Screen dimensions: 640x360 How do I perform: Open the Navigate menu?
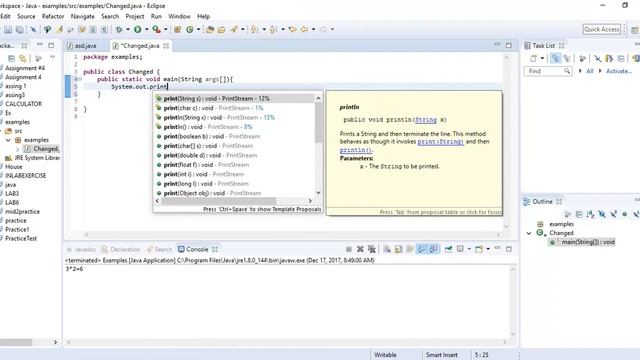click(x=82, y=16)
